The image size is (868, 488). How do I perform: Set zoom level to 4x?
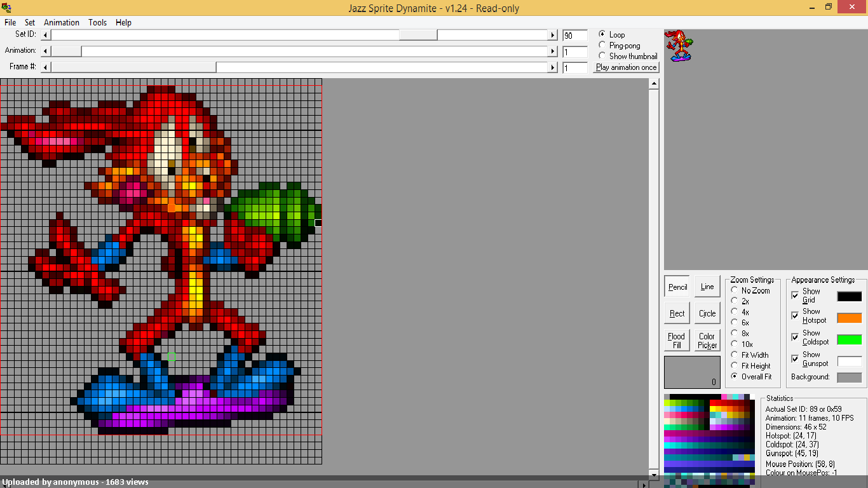pyautogui.click(x=735, y=312)
